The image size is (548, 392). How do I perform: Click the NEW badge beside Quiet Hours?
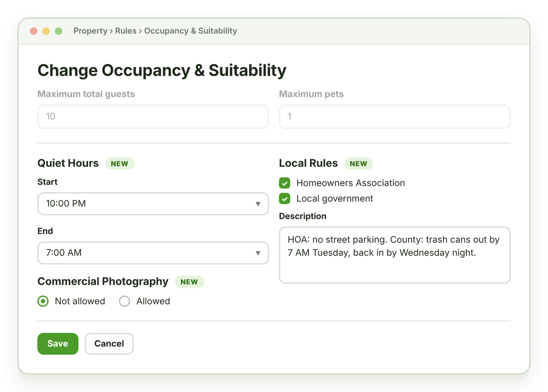120,164
